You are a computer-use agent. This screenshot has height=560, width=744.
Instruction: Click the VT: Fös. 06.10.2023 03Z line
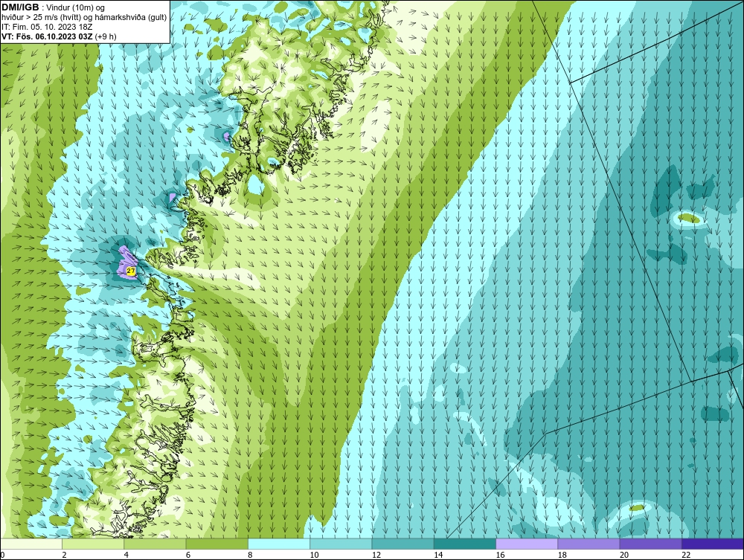point(59,36)
